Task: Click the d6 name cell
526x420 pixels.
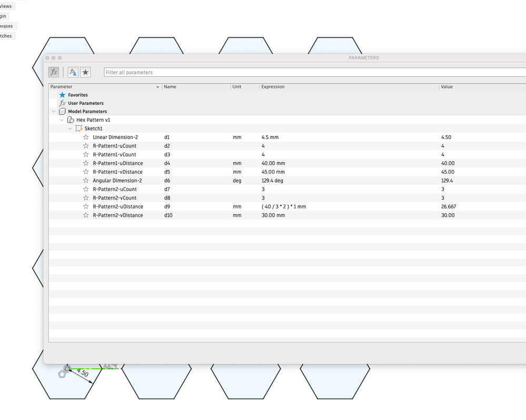Action: (167, 181)
